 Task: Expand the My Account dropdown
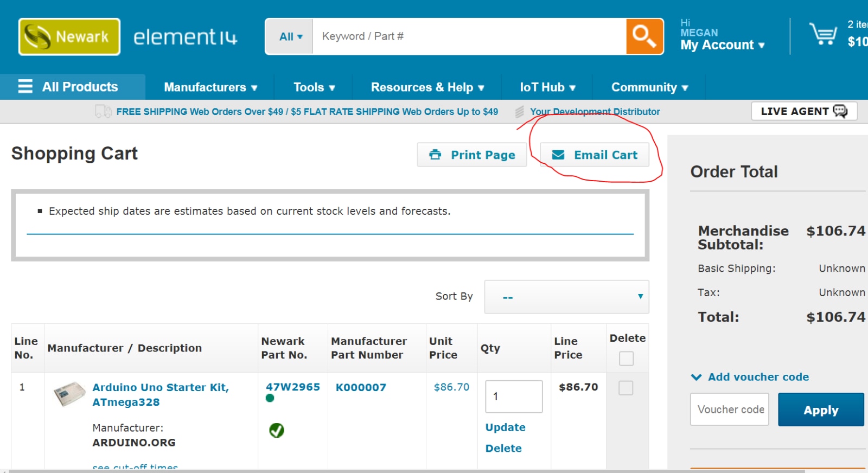pyautogui.click(x=723, y=45)
